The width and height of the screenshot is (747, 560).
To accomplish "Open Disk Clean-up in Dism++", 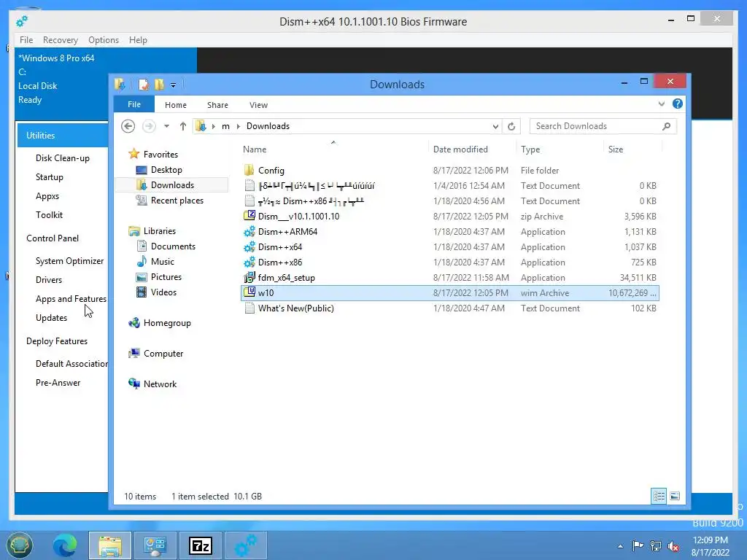I will [63, 158].
